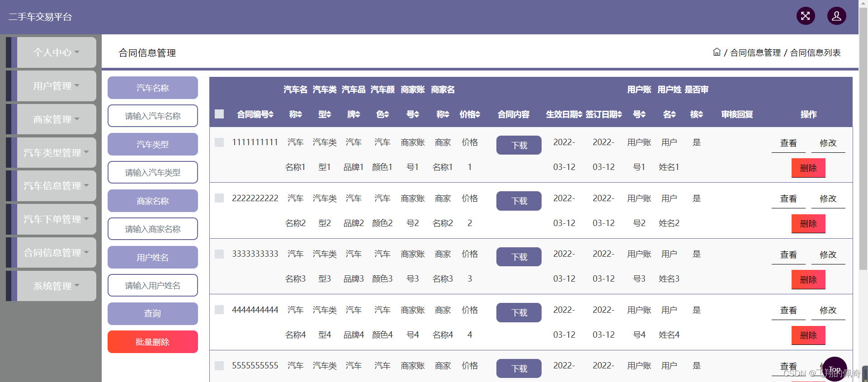The image size is (868, 382).
Task: Expand the 汽车类型管理 sidebar menu
Action: tap(56, 153)
